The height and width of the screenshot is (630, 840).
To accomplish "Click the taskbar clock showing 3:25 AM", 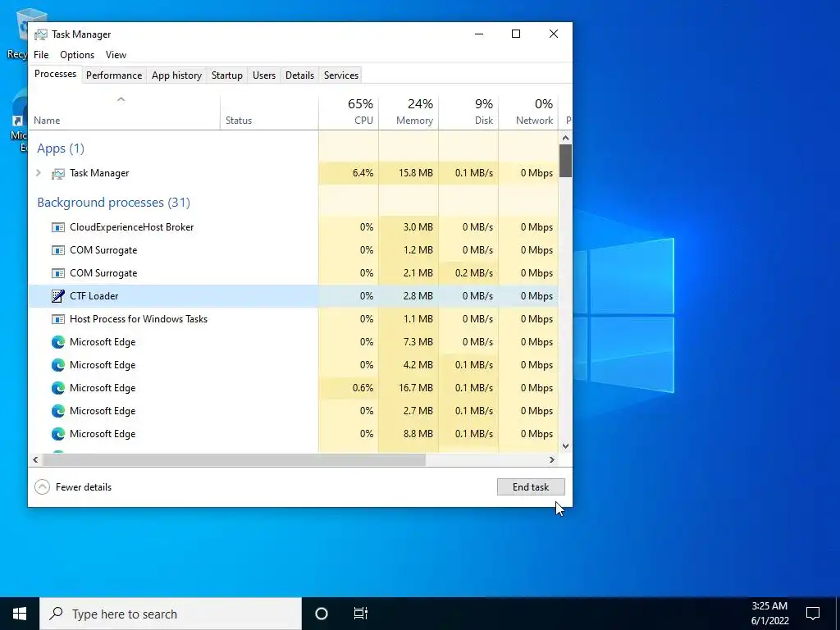I will click(x=769, y=614).
